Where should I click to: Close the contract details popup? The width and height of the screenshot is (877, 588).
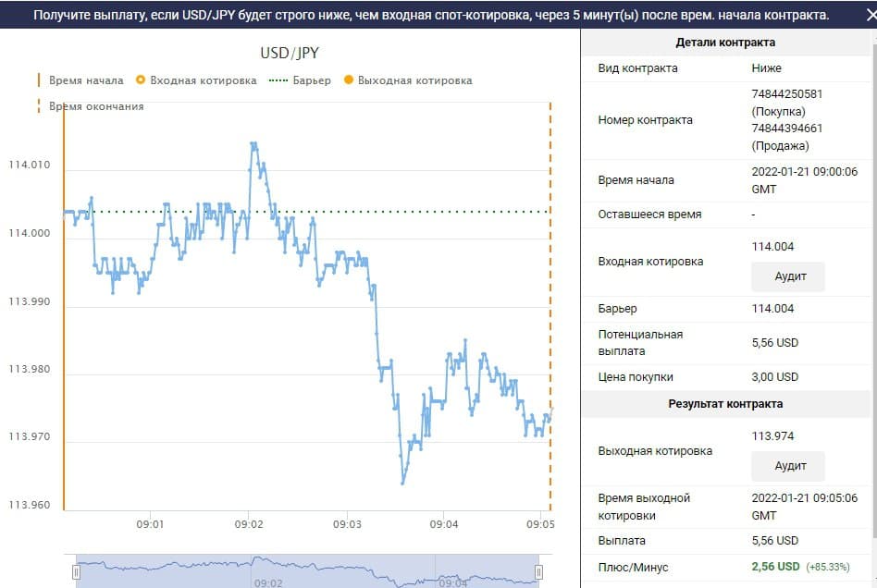pos(871,15)
